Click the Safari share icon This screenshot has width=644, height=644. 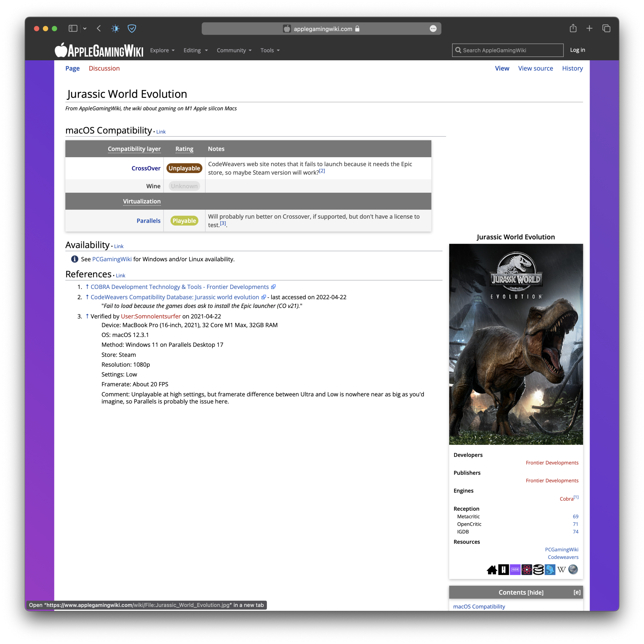(x=573, y=29)
